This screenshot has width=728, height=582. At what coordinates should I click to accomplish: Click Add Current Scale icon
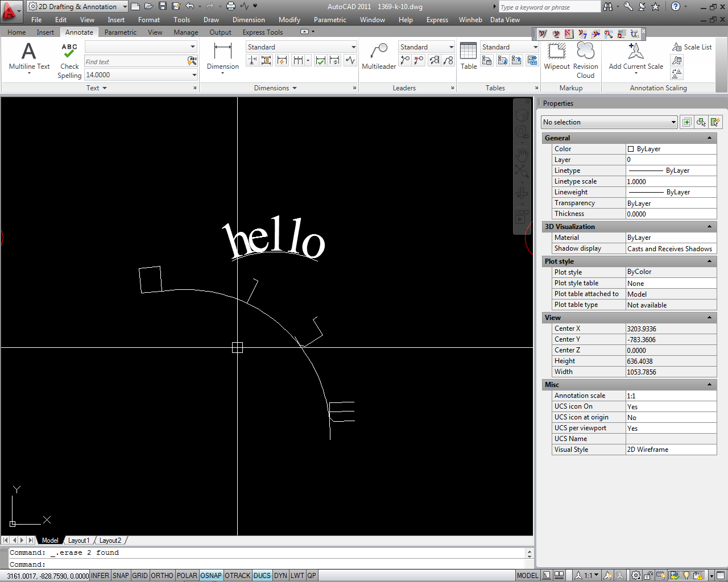635,52
